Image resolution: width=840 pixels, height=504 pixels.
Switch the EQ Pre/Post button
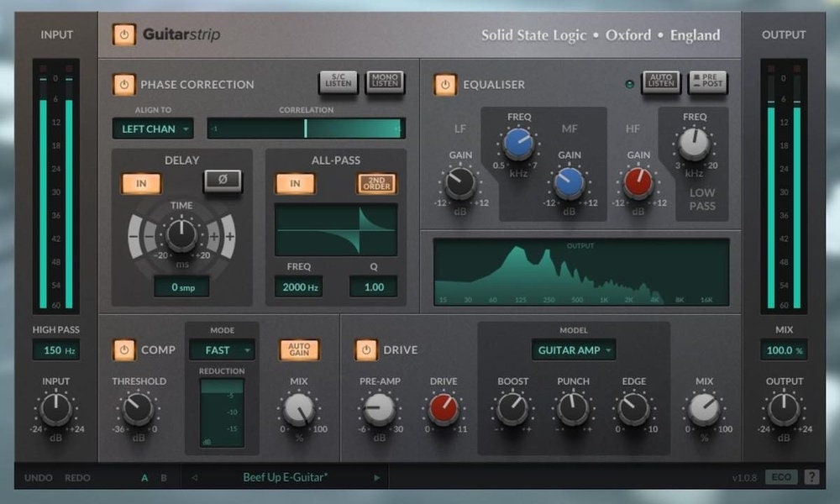[707, 82]
